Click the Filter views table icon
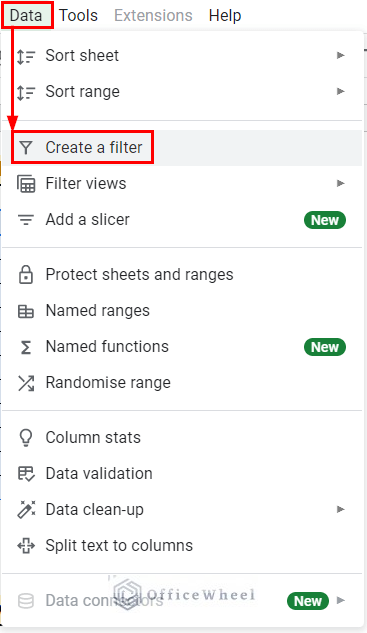Image resolution: width=367 pixels, height=633 pixels. click(x=26, y=184)
